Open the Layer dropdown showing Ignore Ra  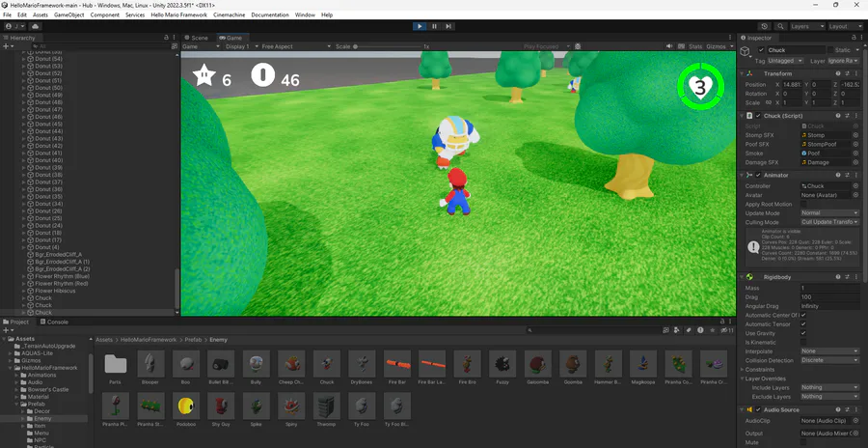[x=843, y=61]
